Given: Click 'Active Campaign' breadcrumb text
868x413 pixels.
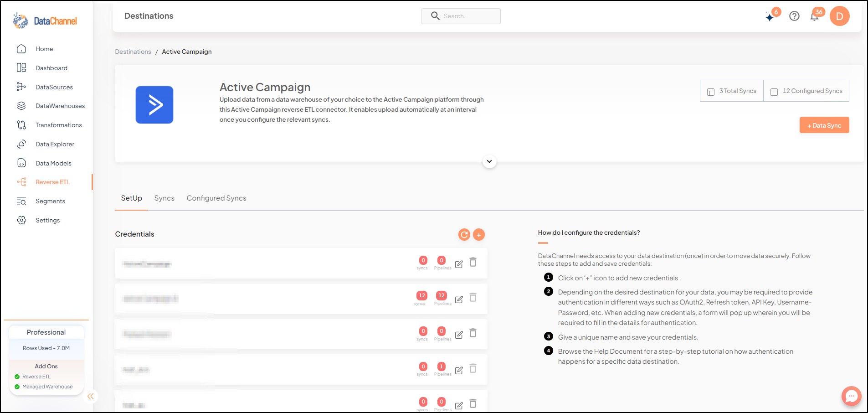Looking at the screenshot, I should (187, 52).
